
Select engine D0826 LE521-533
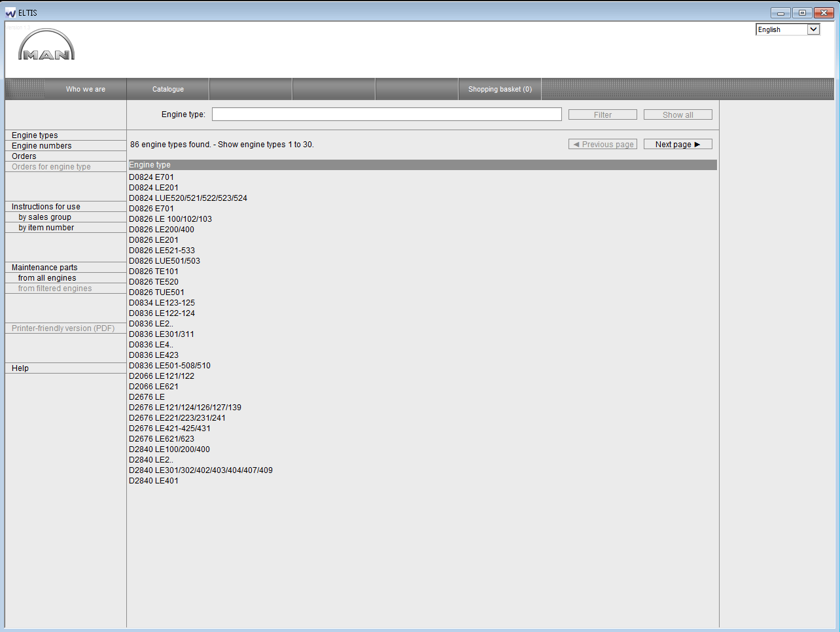[162, 251]
